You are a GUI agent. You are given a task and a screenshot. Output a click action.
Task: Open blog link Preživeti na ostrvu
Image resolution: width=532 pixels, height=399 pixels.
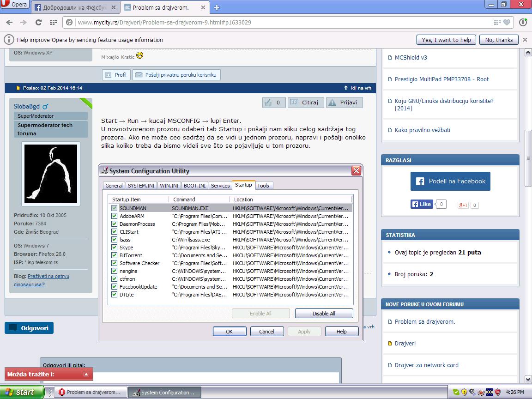coord(42,280)
